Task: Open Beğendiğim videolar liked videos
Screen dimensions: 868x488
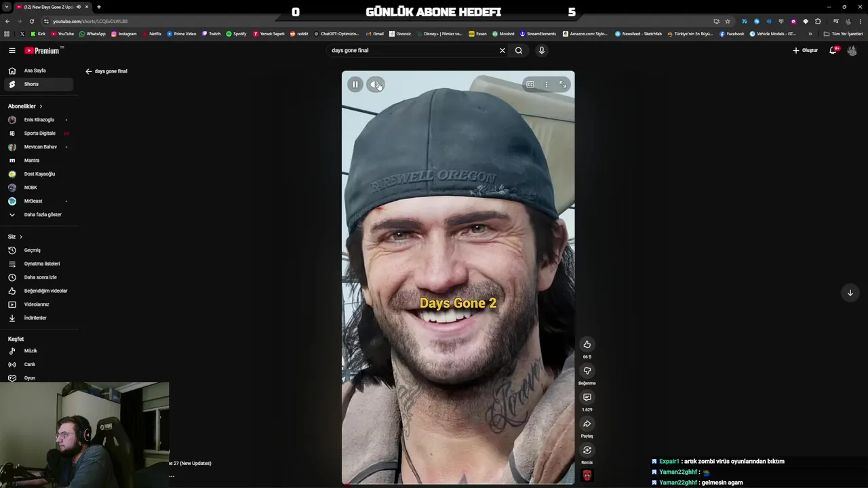Action: tap(37, 291)
